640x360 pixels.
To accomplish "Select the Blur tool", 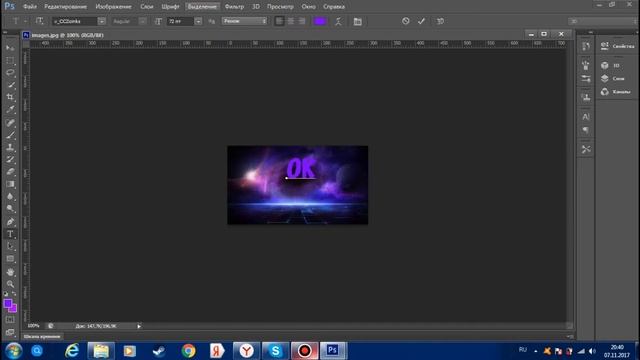I will coord(10,197).
